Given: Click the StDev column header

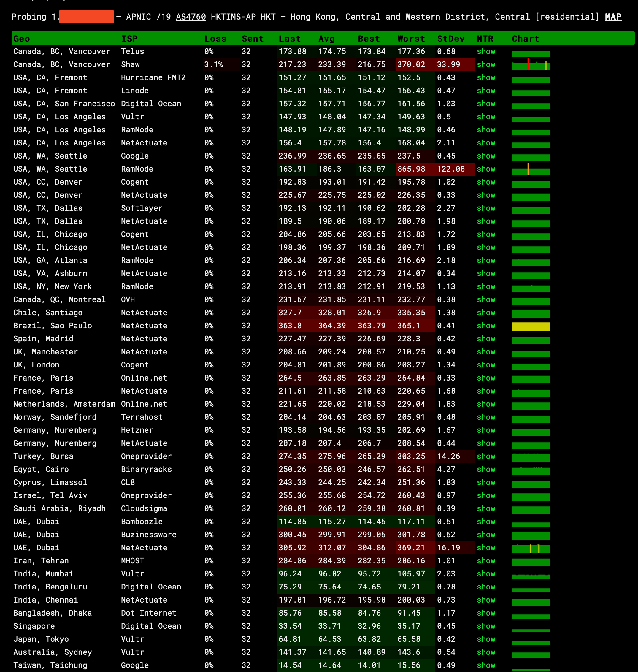Looking at the screenshot, I should 451,39.
